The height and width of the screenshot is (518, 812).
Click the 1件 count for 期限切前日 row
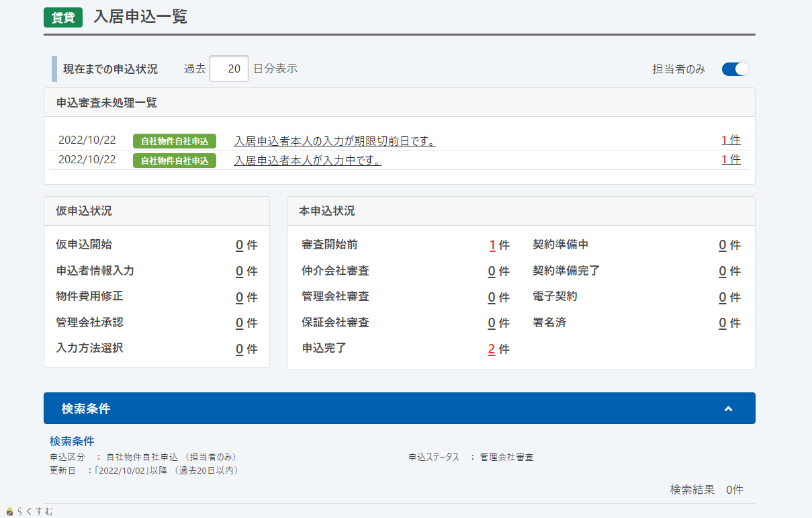[730, 140]
